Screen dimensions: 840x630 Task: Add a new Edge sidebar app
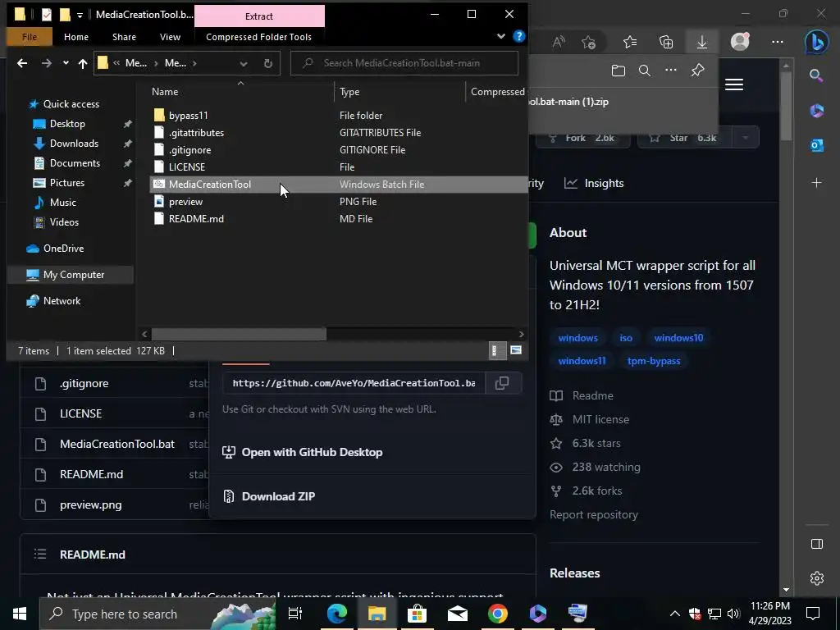(816, 183)
